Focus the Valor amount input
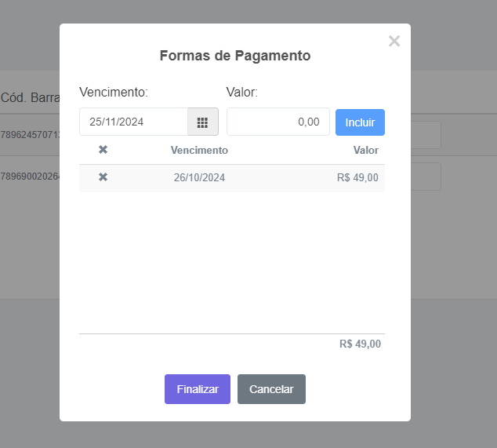Screen dimensions: 497x448 [278, 122]
